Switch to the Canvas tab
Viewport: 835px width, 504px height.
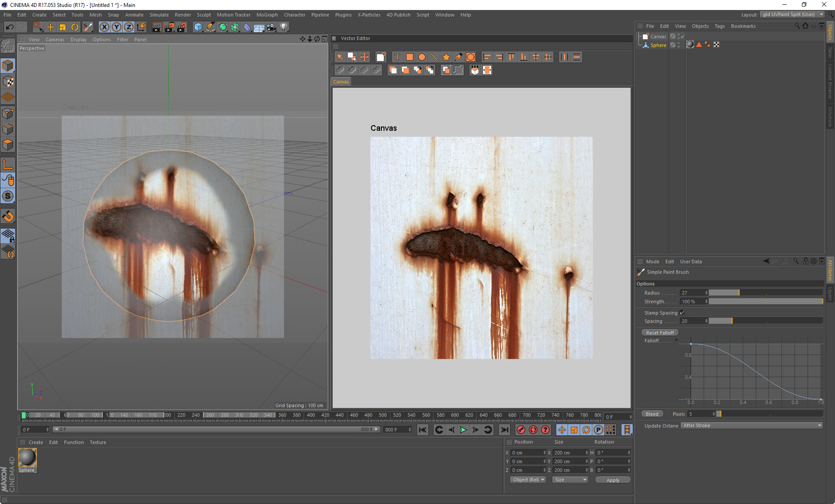(341, 82)
